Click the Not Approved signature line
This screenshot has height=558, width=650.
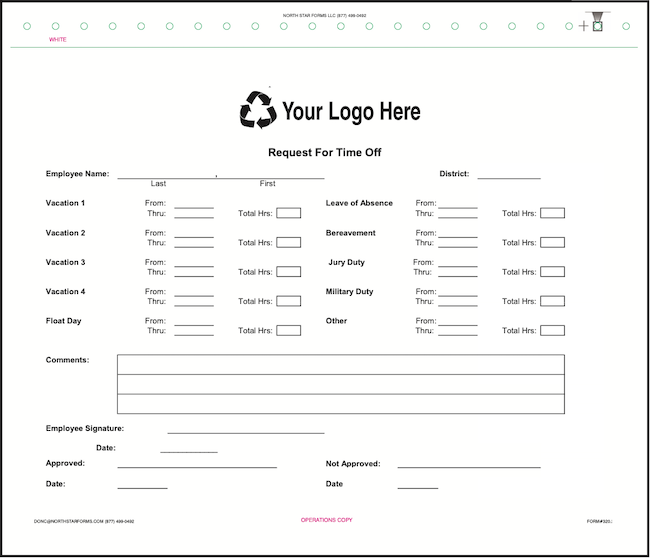click(469, 464)
